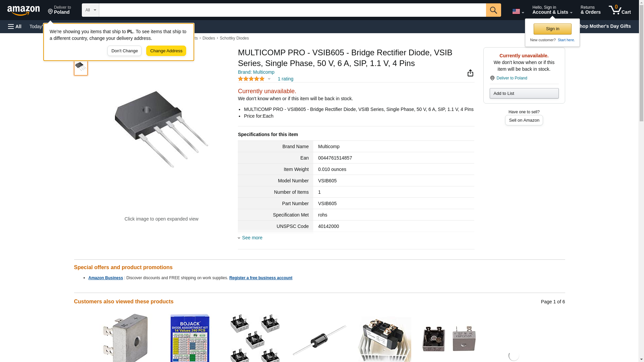Viewport: 644px width, 362px height.
Task: Click the Deliver to Poland location icon
Action: (50, 12)
